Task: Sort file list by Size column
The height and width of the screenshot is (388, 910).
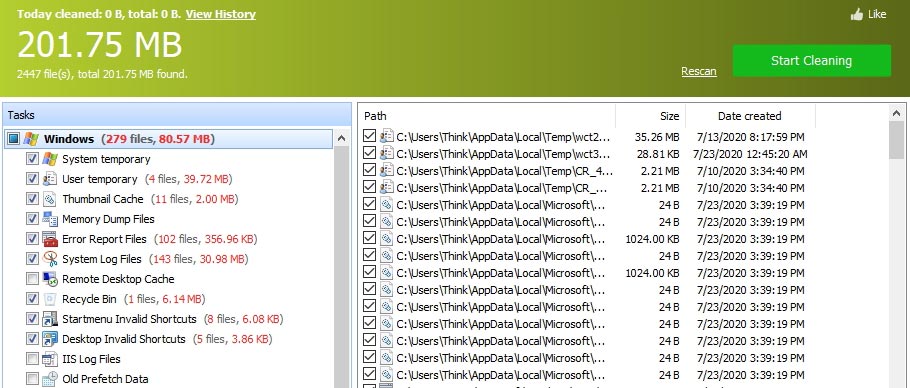Action: 651,116
